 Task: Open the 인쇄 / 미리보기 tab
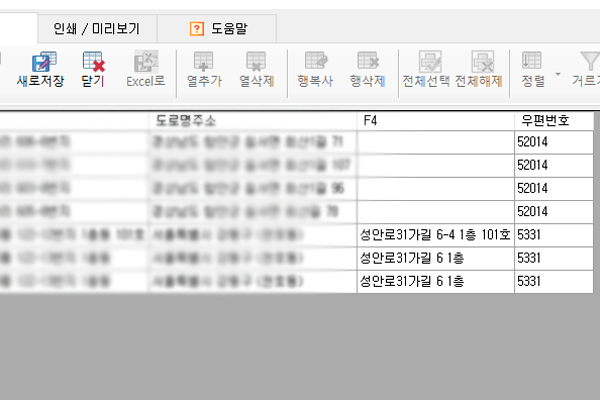97,29
